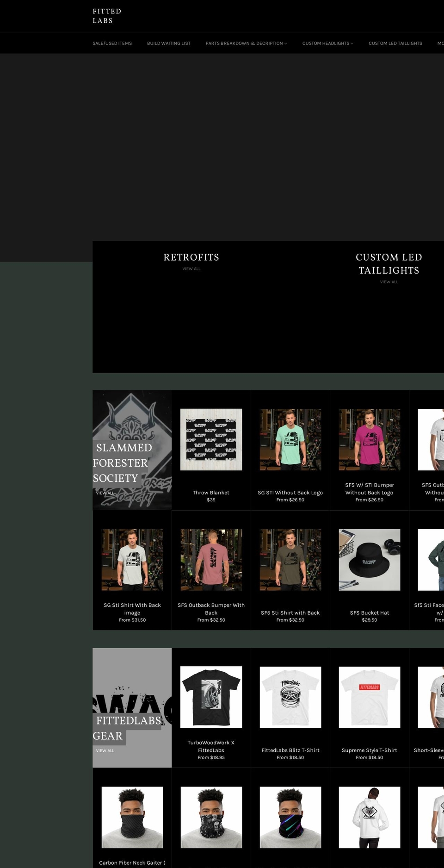
Task: Click the Throw Blanket product title
Action: (211, 493)
